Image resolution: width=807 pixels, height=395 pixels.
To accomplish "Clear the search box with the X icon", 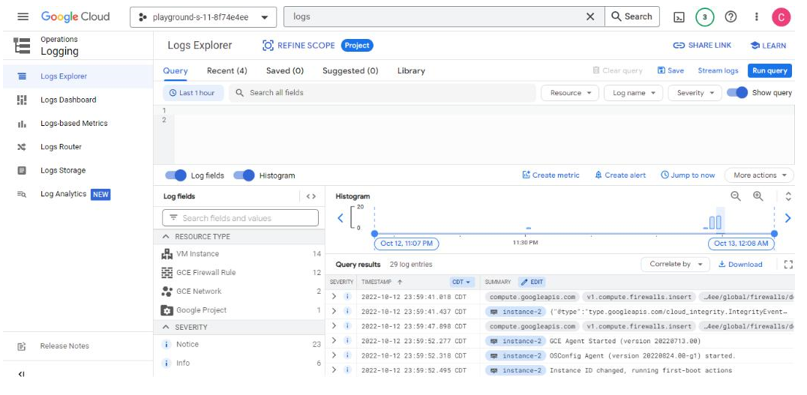I will (x=590, y=16).
